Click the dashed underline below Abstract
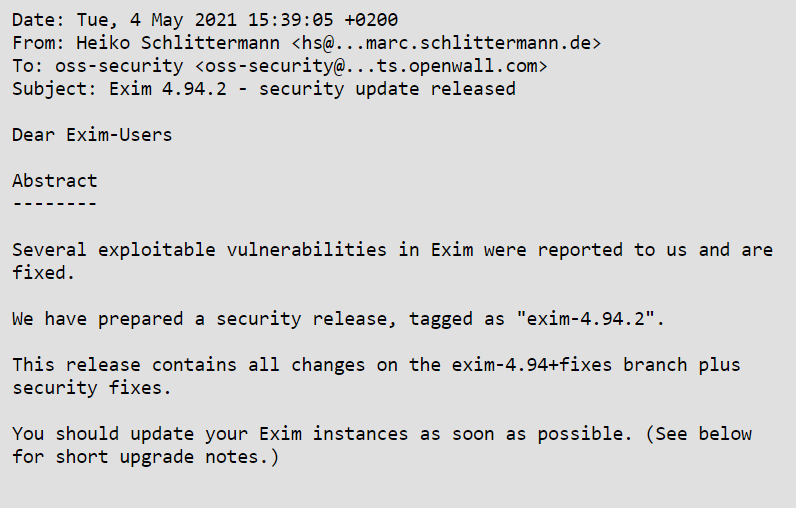Viewport: 796px width, 508px height. tap(55, 204)
